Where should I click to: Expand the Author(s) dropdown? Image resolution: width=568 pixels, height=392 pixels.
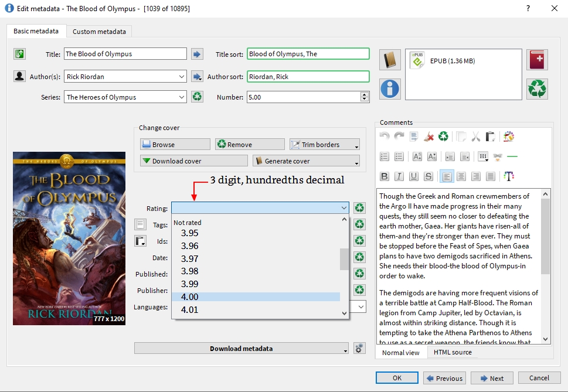click(182, 76)
